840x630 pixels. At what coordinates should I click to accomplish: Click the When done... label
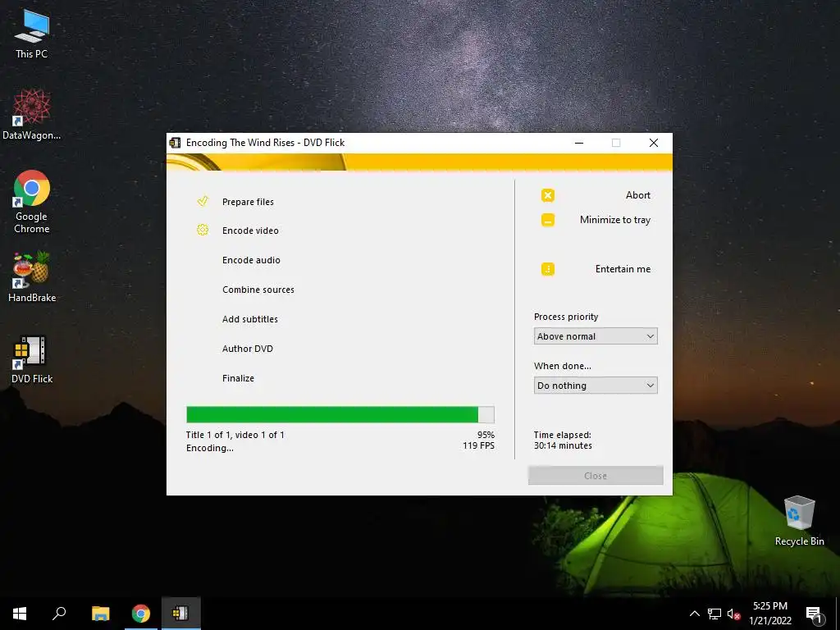[563, 366]
